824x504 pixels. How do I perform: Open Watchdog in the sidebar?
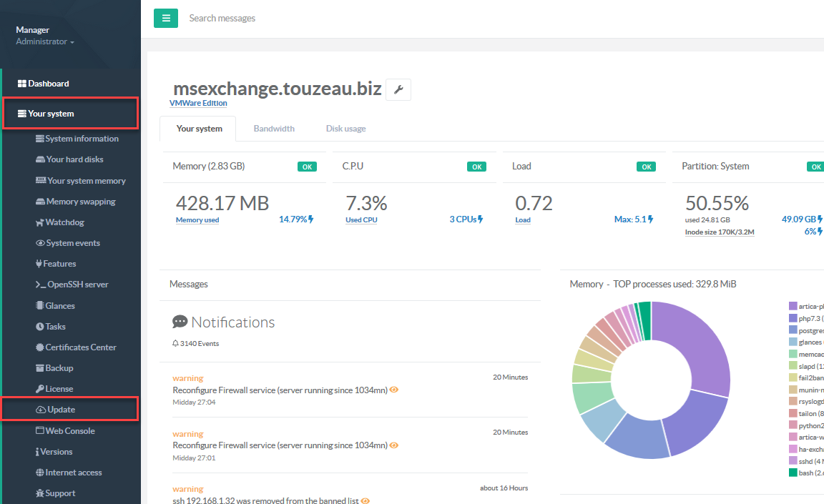(64, 222)
